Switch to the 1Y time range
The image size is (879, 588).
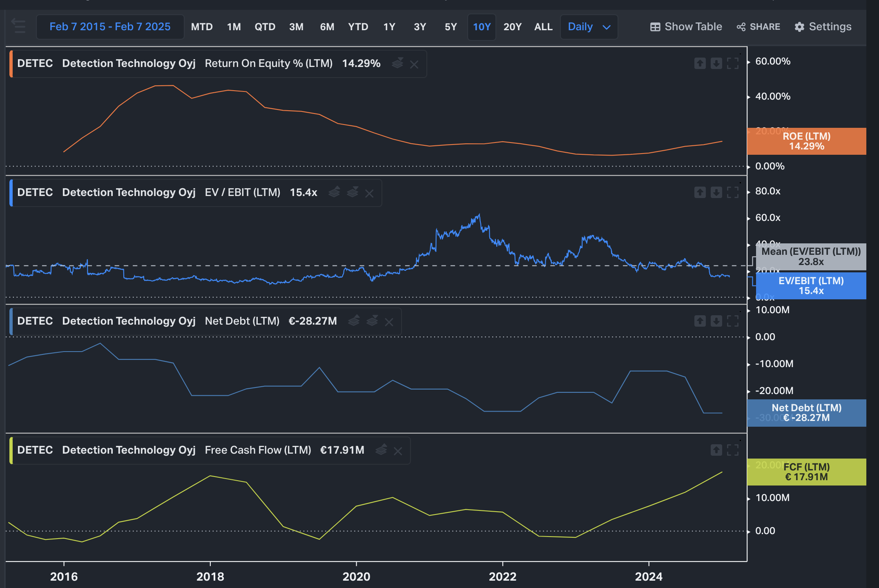coord(389,27)
